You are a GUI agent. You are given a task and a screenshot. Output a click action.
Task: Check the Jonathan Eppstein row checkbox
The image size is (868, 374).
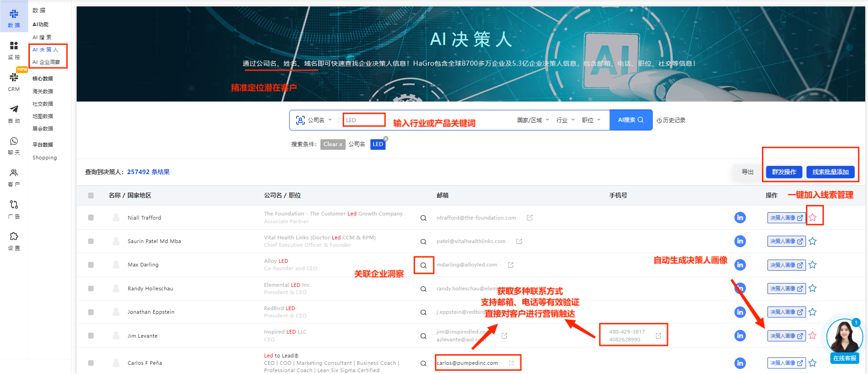point(91,312)
